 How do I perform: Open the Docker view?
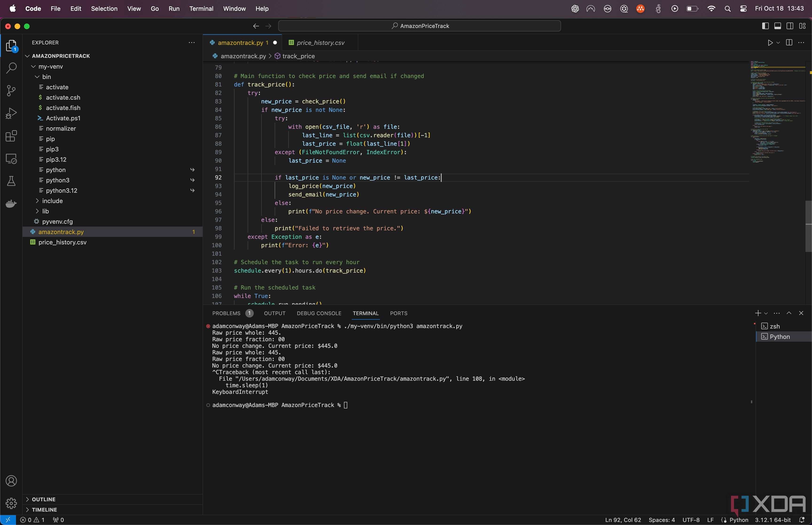click(11, 204)
